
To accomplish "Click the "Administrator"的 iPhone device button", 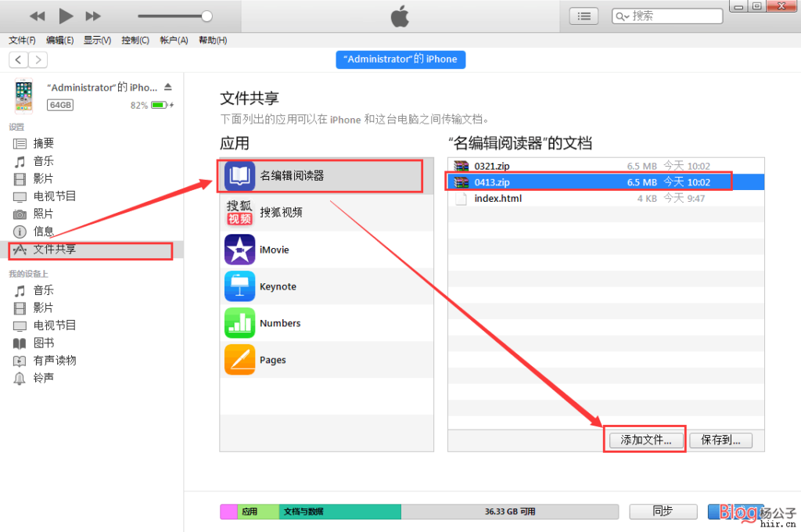I will [x=400, y=59].
